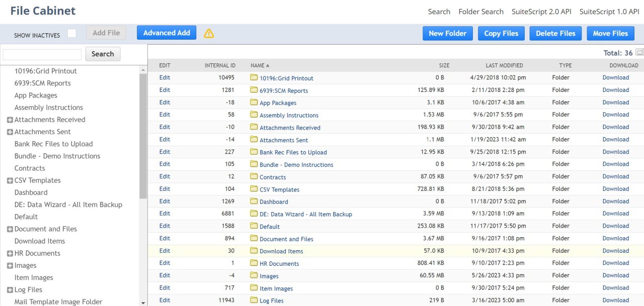Click the folder tree scrollbar down arrow
Image resolution: width=644 pixels, height=306 pixels.
143,302
